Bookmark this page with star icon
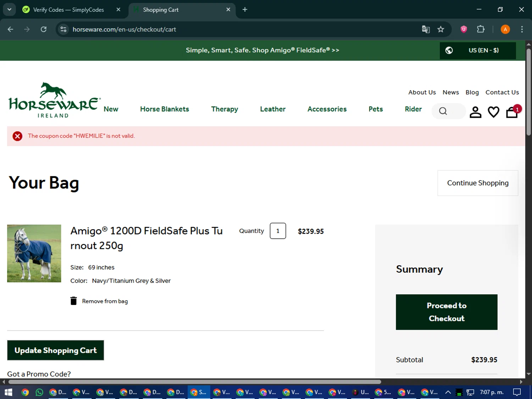The image size is (532, 399). pos(440,29)
